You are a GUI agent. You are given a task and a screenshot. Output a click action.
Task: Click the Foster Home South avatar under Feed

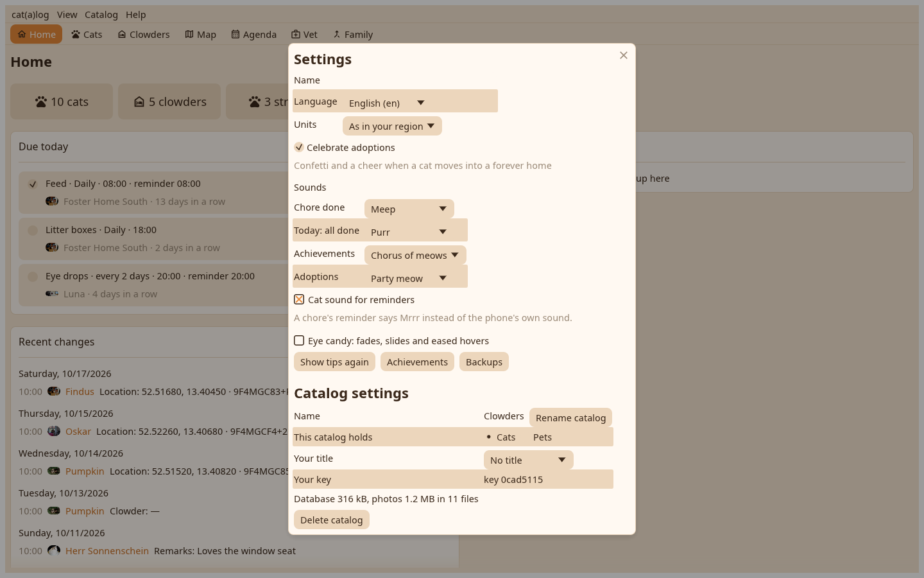52,201
